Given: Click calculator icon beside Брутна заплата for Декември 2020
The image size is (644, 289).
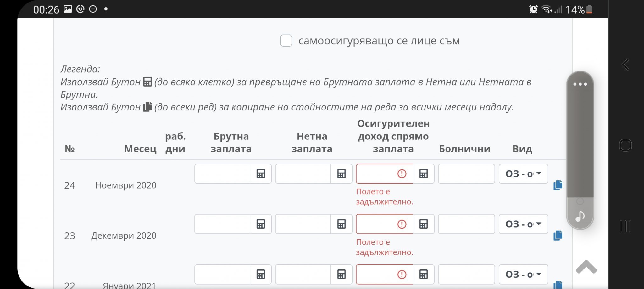Looking at the screenshot, I should click(x=261, y=224).
